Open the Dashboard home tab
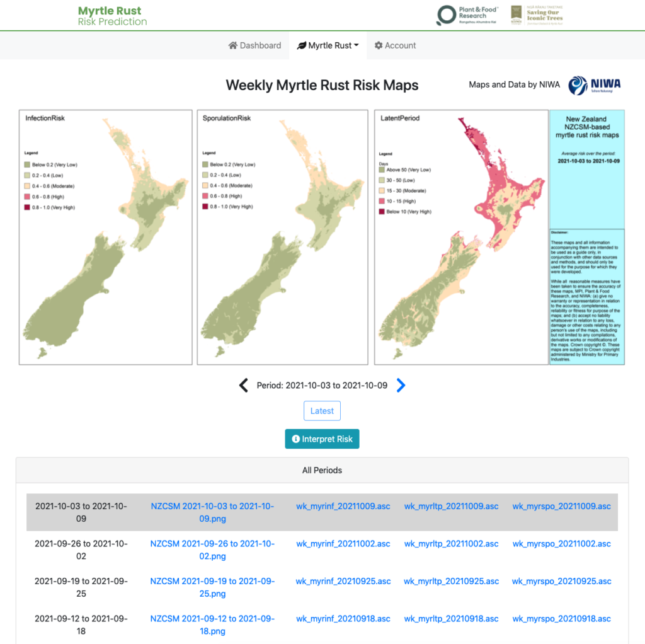 tap(254, 45)
